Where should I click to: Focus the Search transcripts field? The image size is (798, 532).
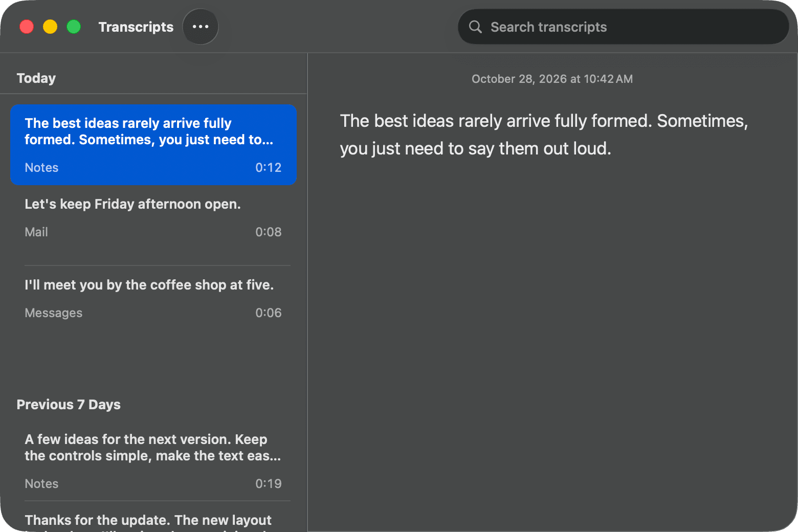[623, 27]
